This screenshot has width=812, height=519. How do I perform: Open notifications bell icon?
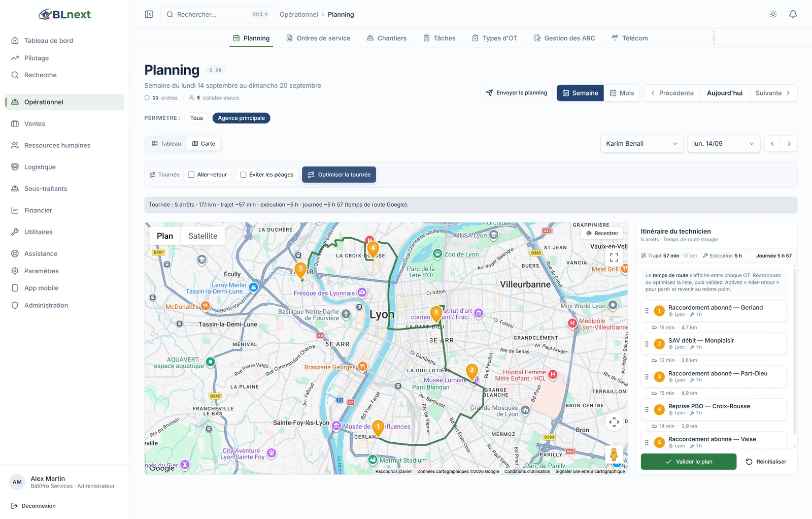coord(793,14)
